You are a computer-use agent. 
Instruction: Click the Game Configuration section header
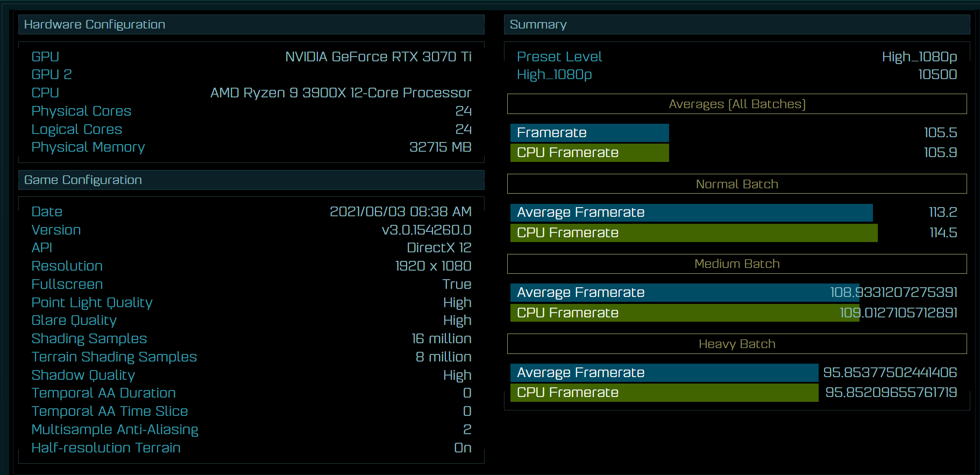click(x=83, y=180)
